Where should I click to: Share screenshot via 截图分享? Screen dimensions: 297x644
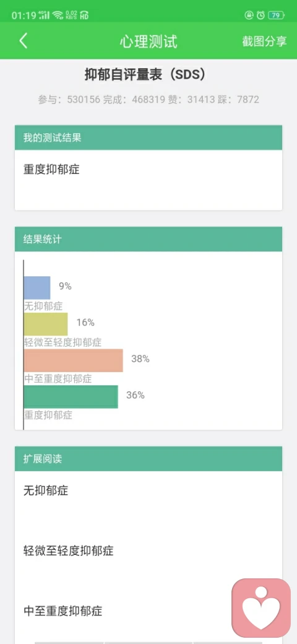265,41
